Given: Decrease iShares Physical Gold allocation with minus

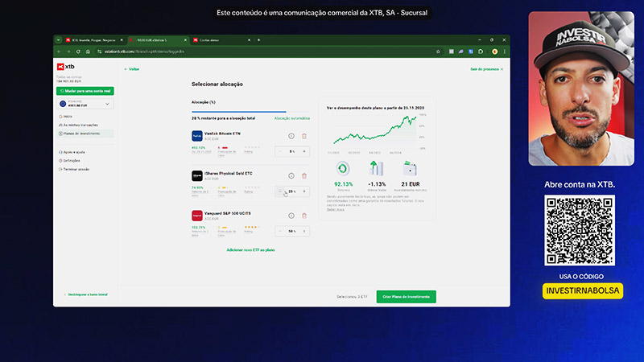Looking at the screenshot, I should pyautogui.click(x=280, y=191).
